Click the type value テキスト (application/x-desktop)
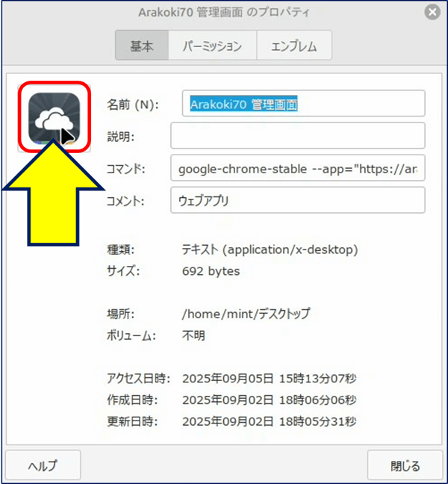The image size is (448, 484). point(270,249)
